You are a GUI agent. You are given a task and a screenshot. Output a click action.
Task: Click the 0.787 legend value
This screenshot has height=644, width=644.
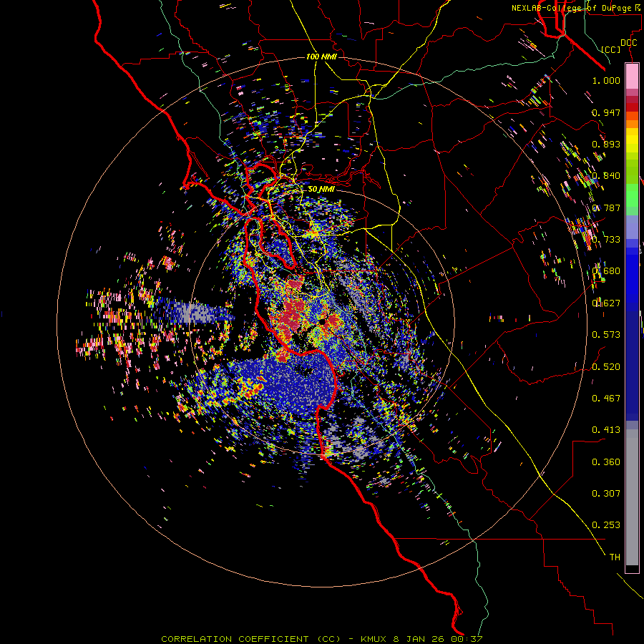(x=606, y=208)
